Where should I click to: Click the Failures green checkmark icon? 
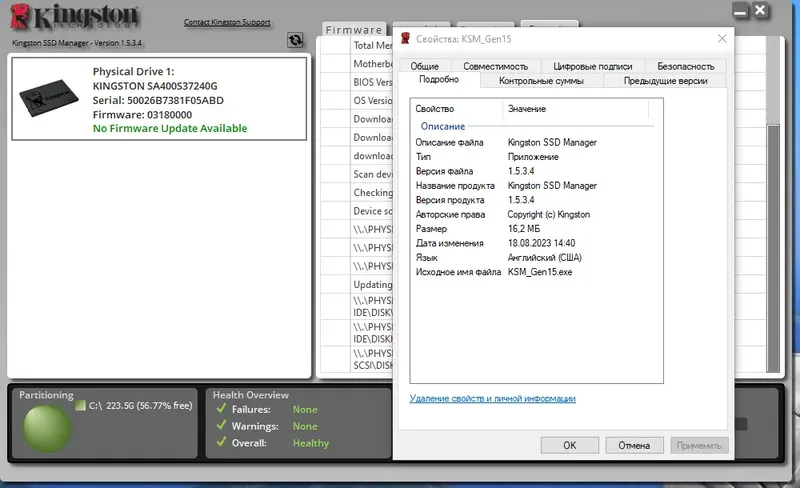221,408
